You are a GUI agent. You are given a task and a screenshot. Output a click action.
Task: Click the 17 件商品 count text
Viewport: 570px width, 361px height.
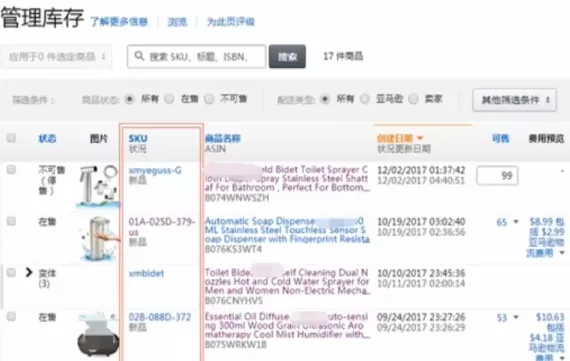click(x=343, y=56)
